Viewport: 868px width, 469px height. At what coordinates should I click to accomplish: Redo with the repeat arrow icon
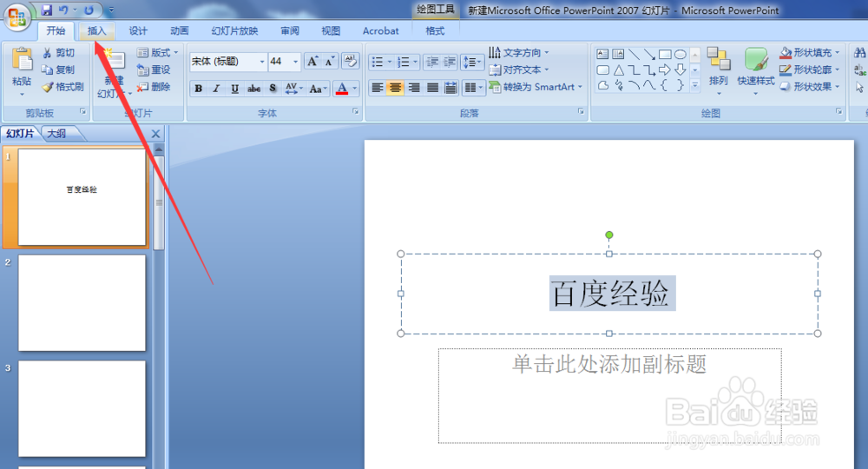(x=89, y=10)
